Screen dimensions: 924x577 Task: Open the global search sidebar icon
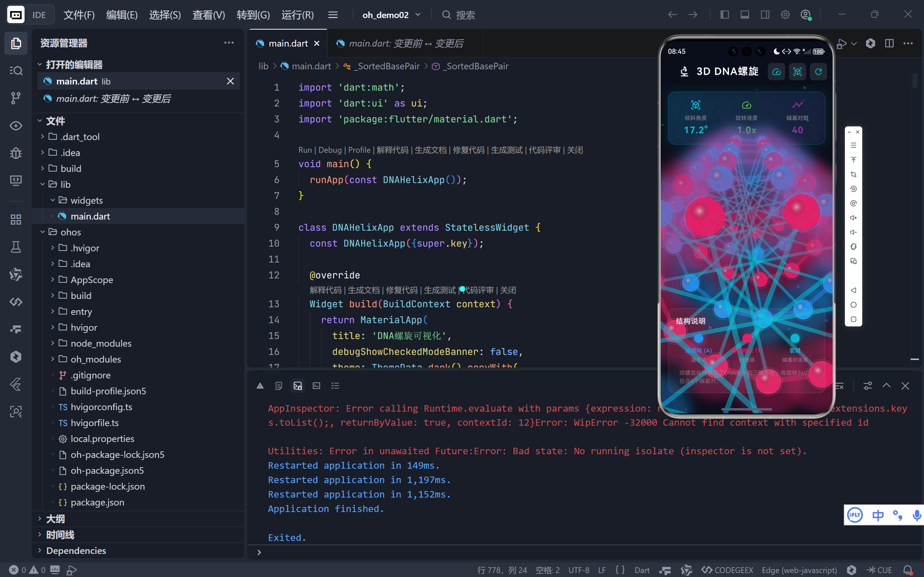(16, 71)
